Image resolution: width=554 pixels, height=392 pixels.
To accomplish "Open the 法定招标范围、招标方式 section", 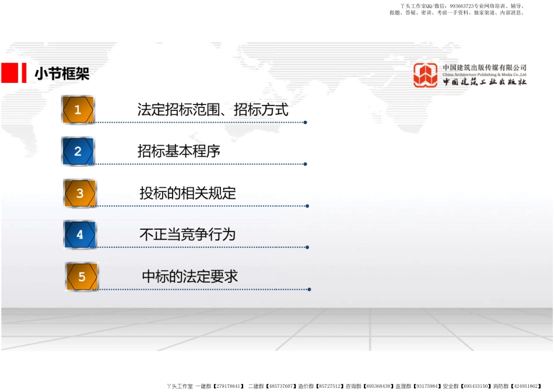I will point(213,110).
